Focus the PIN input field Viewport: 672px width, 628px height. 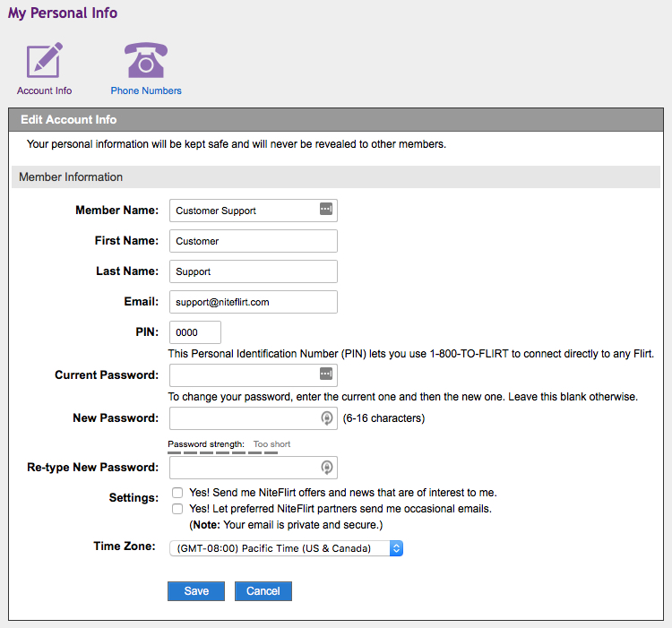pos(195,332)
